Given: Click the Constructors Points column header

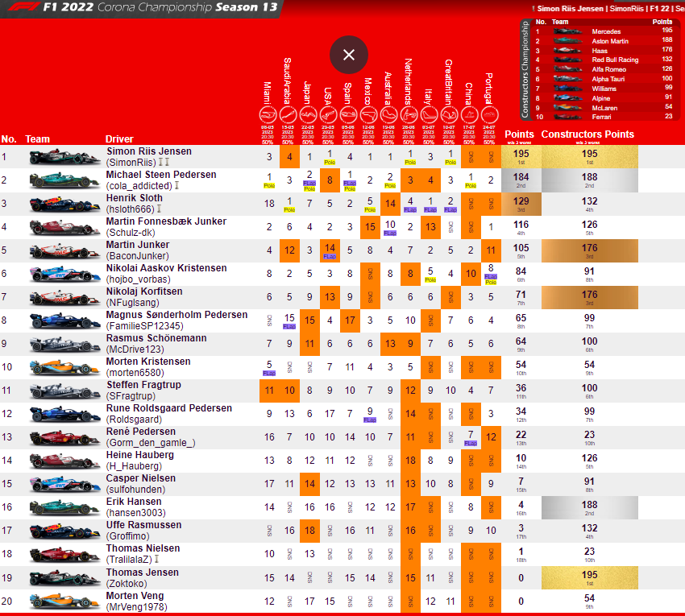Looking at the screenshot, I should (x=587, y=134).
